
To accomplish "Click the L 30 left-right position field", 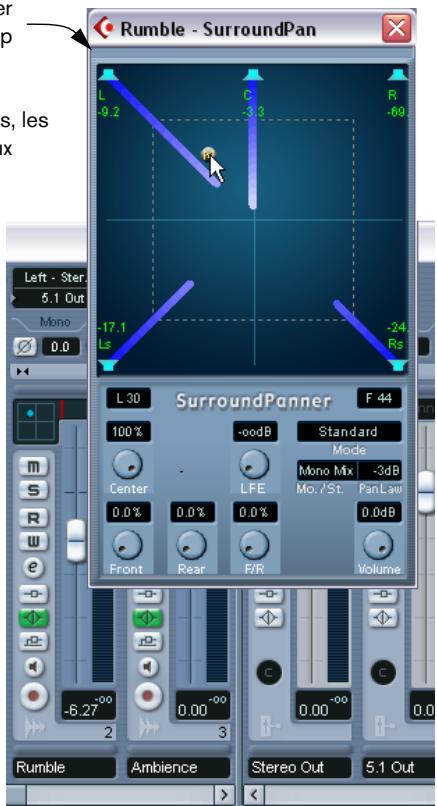I will [129, 398].
